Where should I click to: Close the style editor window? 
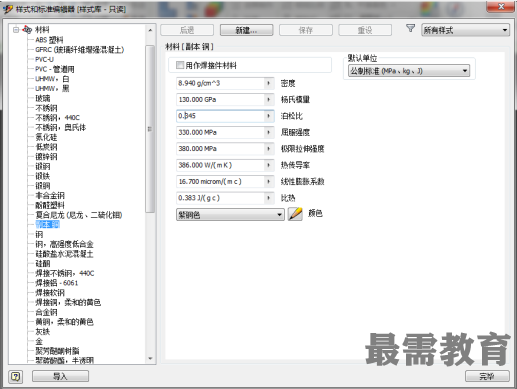[501, 7]
